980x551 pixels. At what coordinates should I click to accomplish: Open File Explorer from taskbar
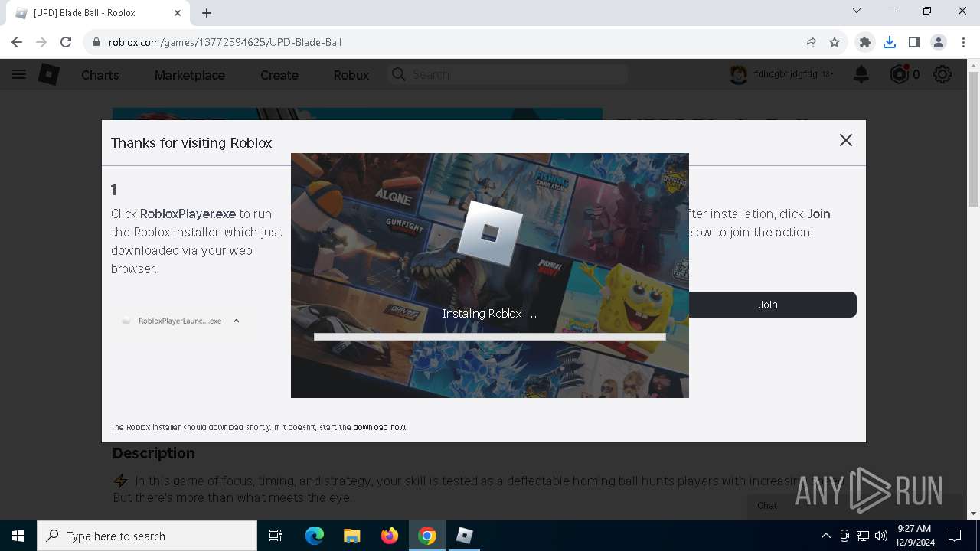pos(352,536)
